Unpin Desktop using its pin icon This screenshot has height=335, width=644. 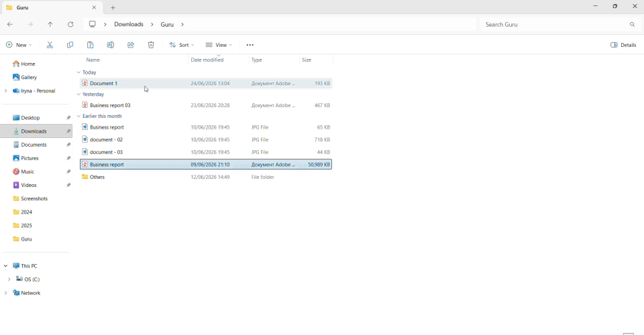pos(68,118)
